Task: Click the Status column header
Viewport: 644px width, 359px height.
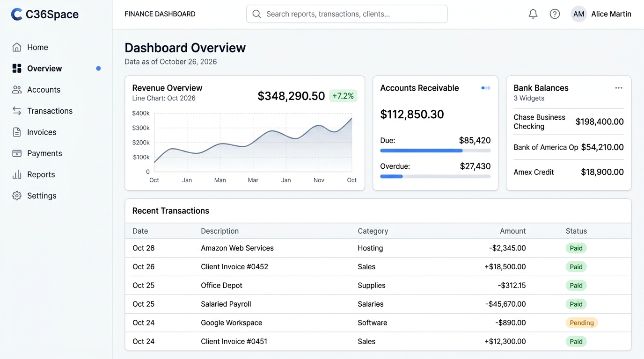Action: (576, 231)
